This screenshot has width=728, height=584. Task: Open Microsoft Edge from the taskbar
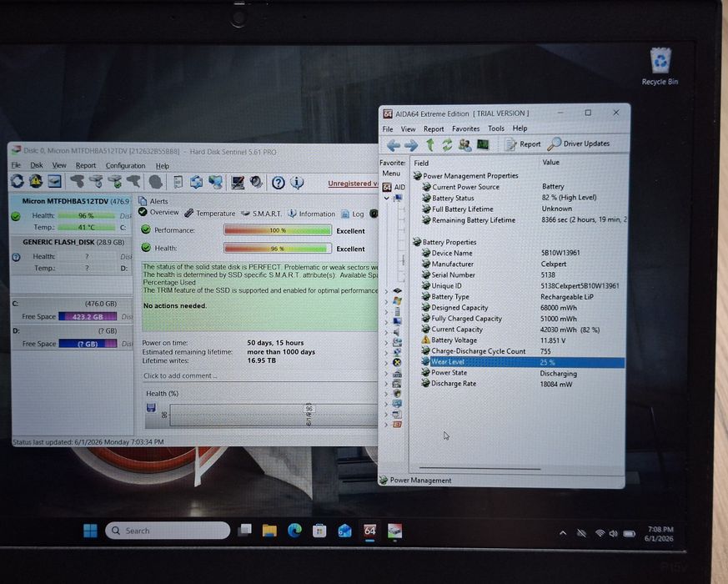(294, 531)
